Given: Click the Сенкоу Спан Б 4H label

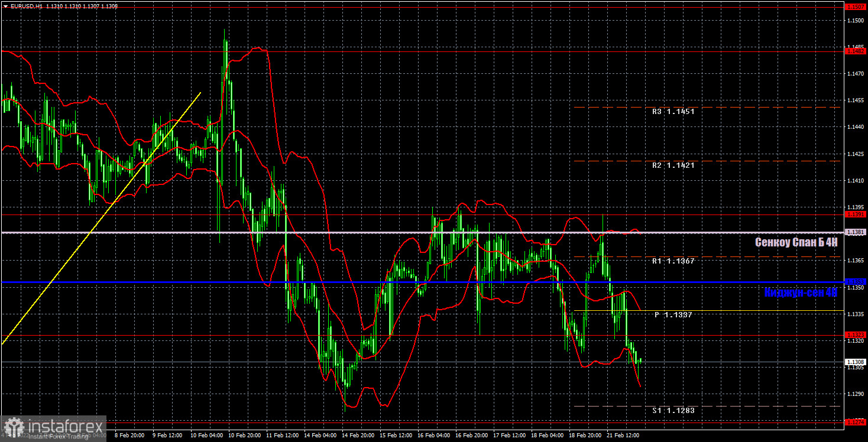Looking at the screenshot, I should click(x=796, y=242).
